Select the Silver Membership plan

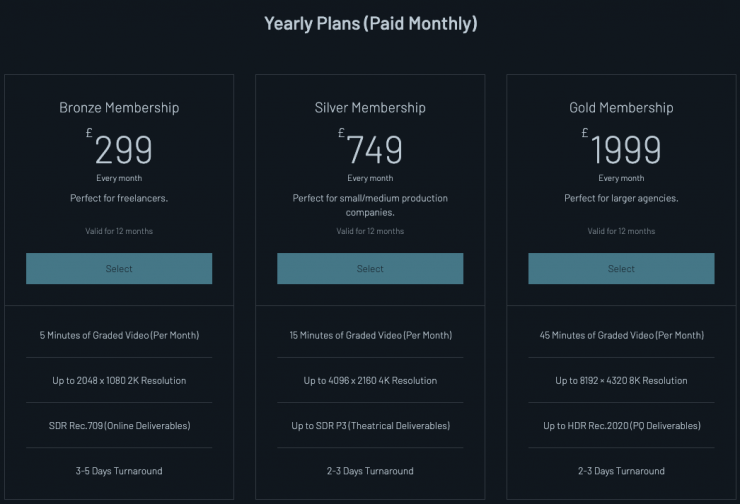(x=370, y=268)
